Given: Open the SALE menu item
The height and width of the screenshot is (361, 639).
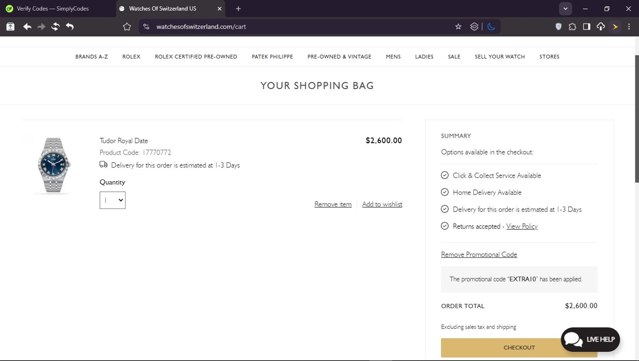Looking at the screenshot, I should (454, 57).
